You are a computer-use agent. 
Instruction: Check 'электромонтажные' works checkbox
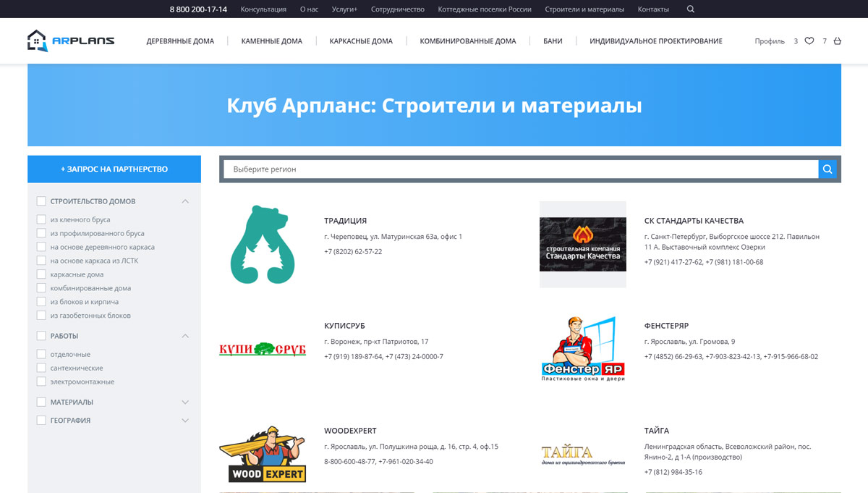pyautogui.click(x=41, y=382)
